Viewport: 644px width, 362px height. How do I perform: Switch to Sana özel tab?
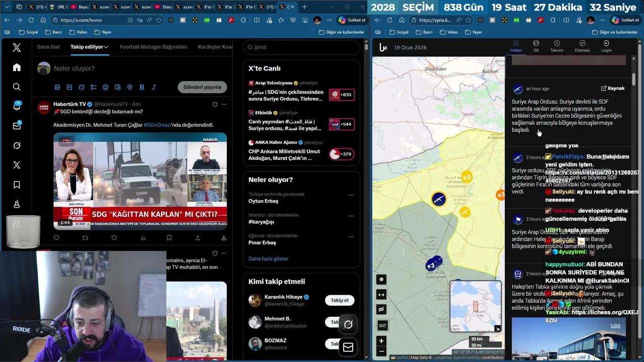[48, 47]
